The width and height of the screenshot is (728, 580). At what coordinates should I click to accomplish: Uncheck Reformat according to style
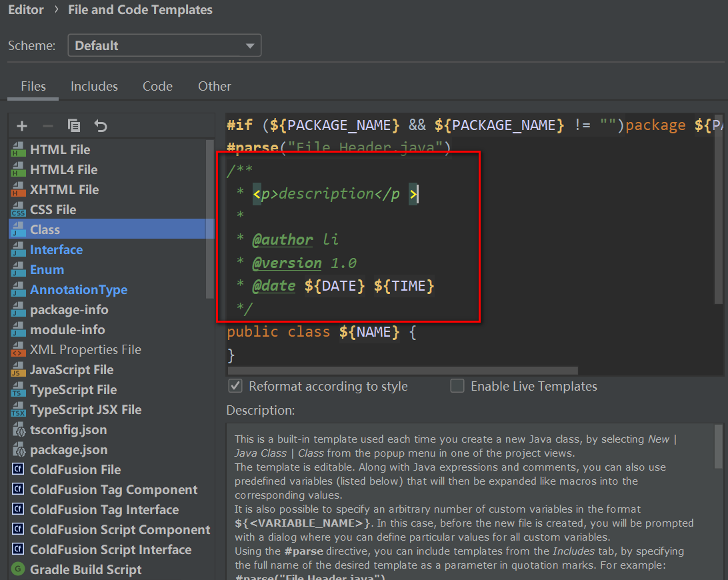(235, 386)
